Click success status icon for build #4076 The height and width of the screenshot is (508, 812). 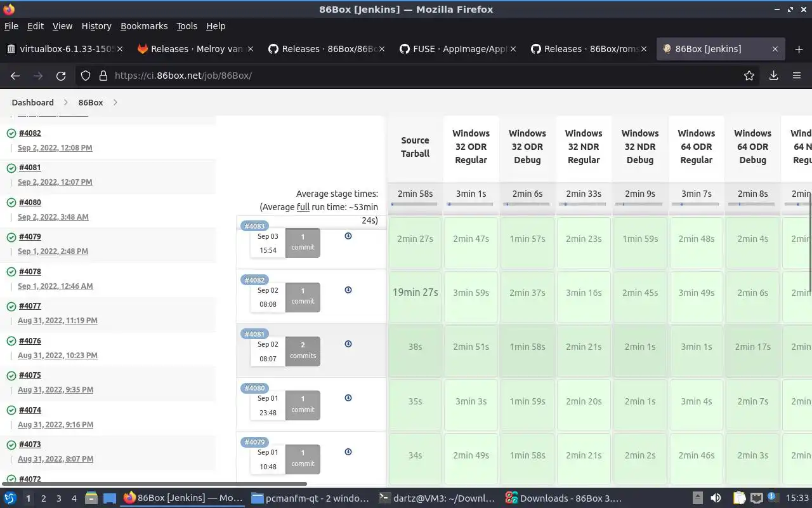tap(11, 342)
